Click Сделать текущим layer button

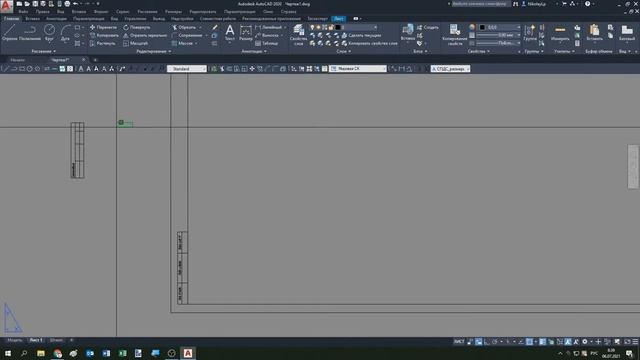click(361, 35)
